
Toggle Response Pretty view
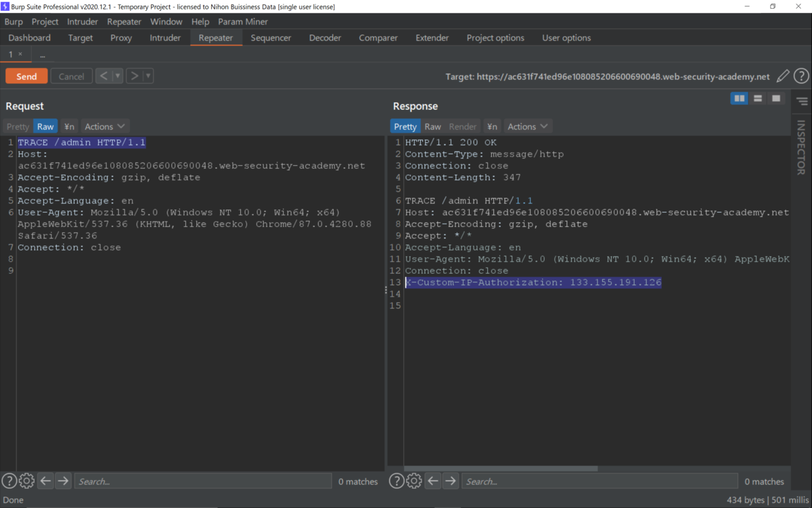pos(405,127)
